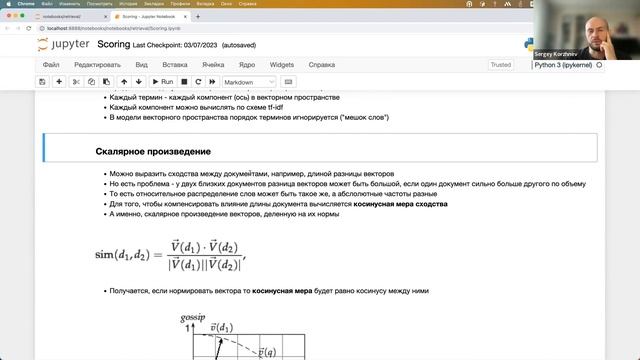
Task: Open the command palette keyboard icon
Action: coord(288,82)
